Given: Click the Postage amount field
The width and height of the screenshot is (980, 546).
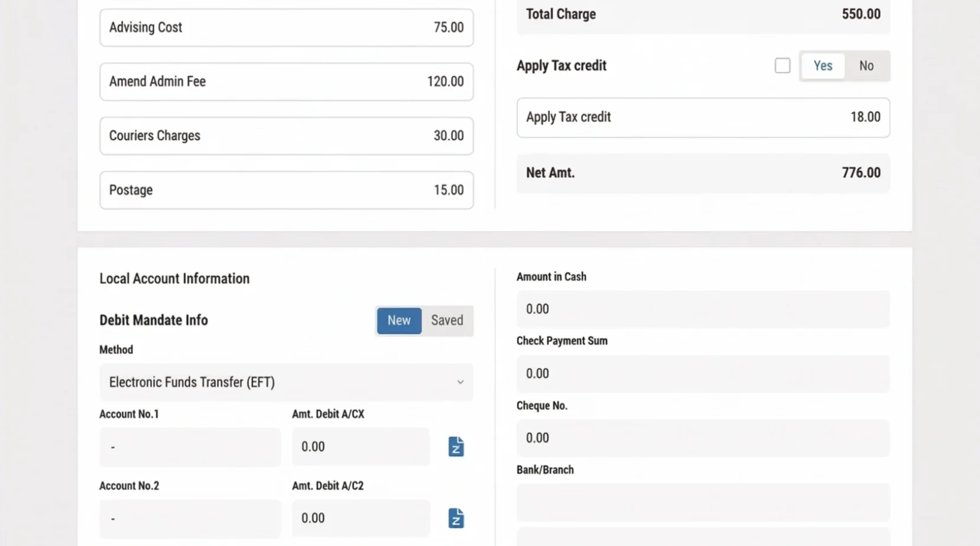Looking at the screenshot, I should 286,190.
